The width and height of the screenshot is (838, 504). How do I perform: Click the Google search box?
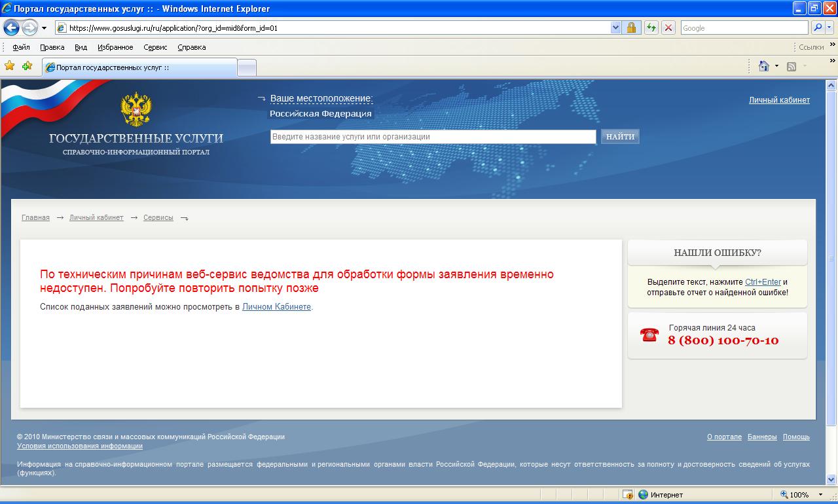(x=744, y=28)
